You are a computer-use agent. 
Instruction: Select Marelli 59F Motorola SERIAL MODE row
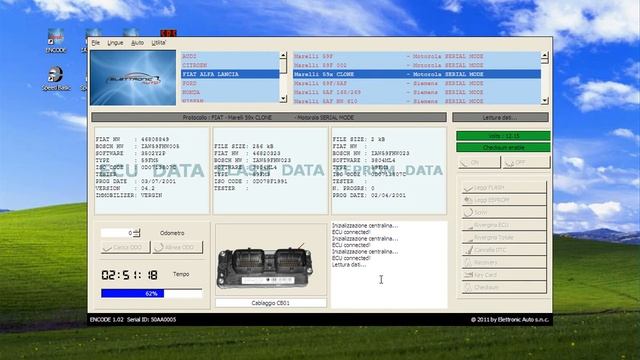[417, 56]
